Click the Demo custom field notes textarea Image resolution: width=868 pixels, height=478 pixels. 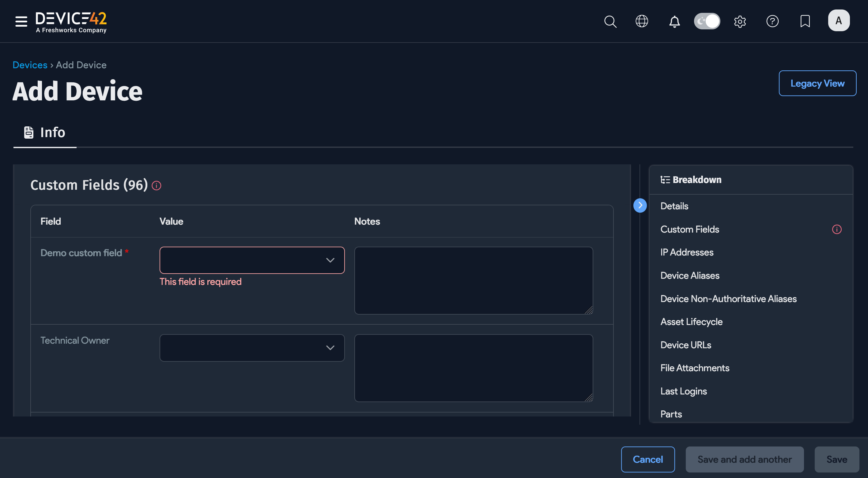tap(474, 280)
